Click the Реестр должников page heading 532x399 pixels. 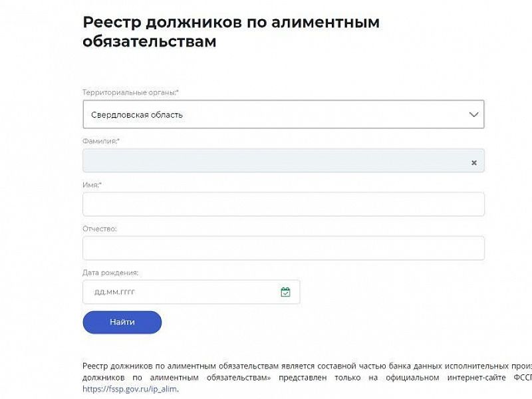click(x=231, y=31)
